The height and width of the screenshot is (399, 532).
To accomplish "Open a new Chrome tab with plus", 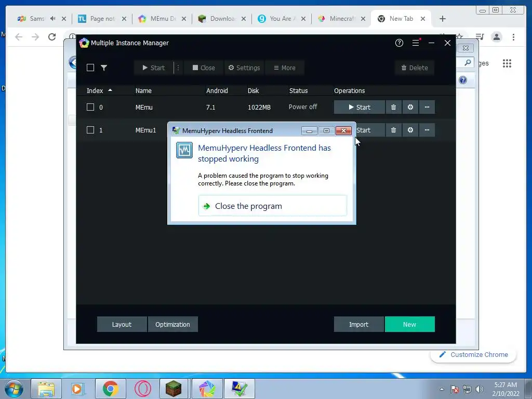I will point(443,19).
